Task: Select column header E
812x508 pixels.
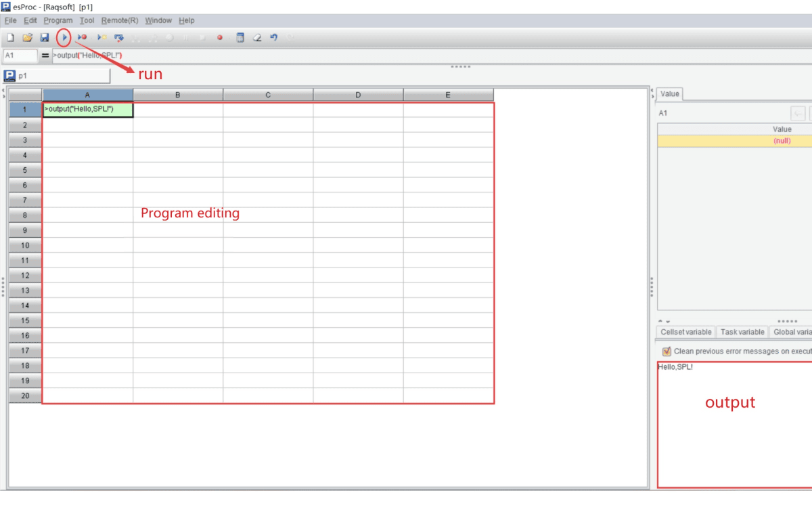Action: pyautogui.click(x=449, y=96)
